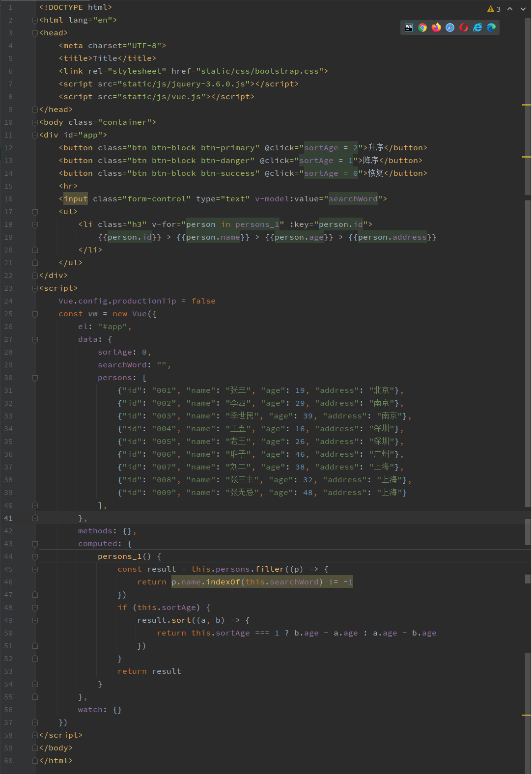Open the file in Opera browser
The height and width of the screenshot is (774, 532).
point(464,28)
